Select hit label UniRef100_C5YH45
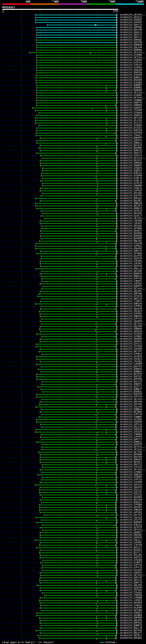 click(x=131, y=110)
